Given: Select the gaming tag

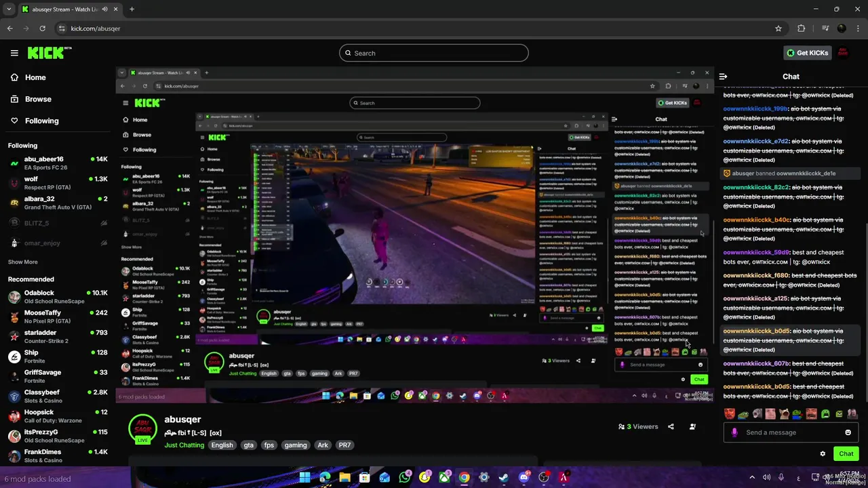Looking at the screenshot, I should pyautogui.click(x=296, y=445).
